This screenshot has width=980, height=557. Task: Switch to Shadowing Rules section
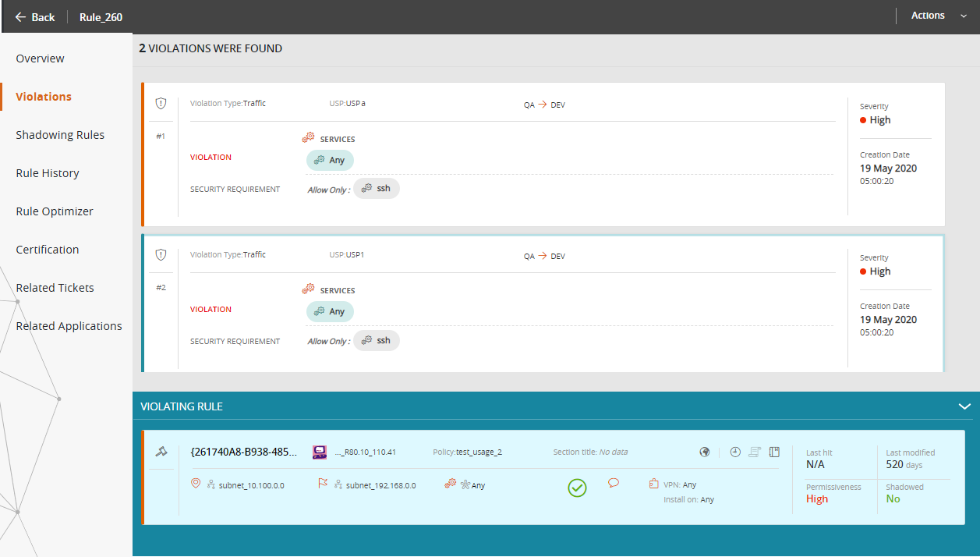tap(60, 135)
